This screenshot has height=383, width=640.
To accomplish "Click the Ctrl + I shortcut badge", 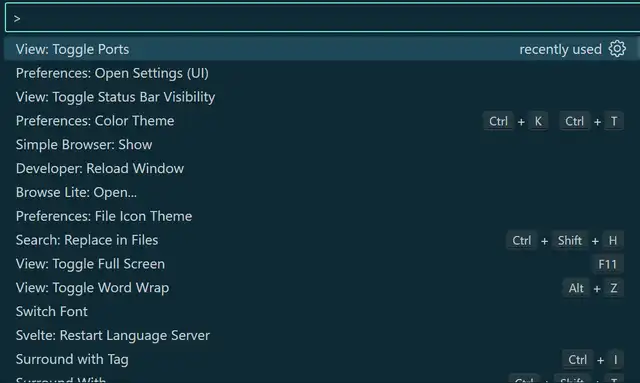I will [x=593, y=360].
